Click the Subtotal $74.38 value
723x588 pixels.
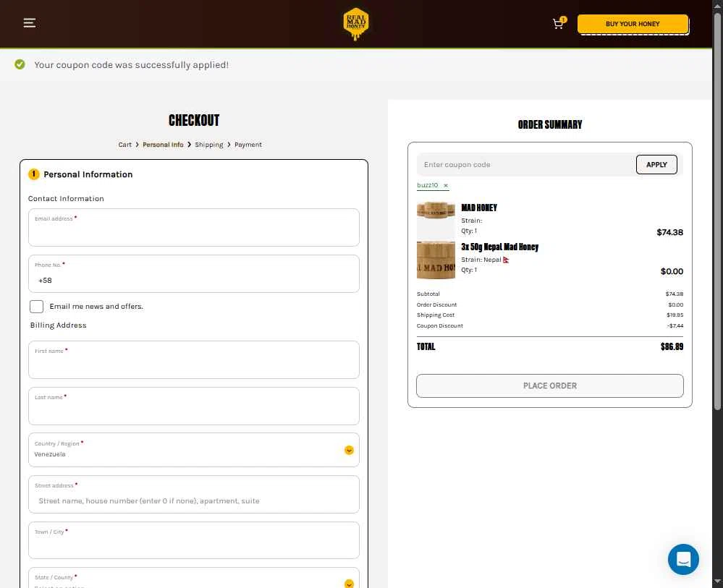coord(674,294)
